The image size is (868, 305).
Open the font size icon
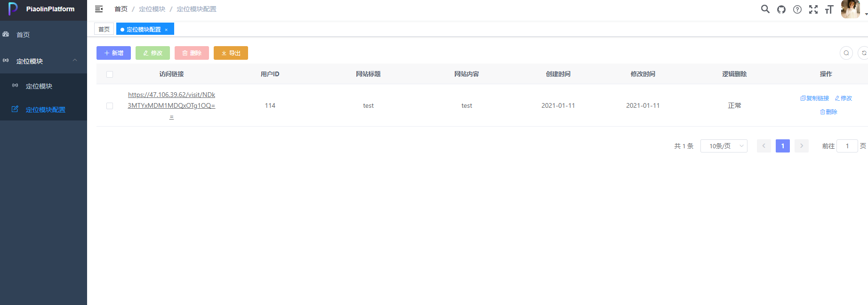click(x=829, y=9)
